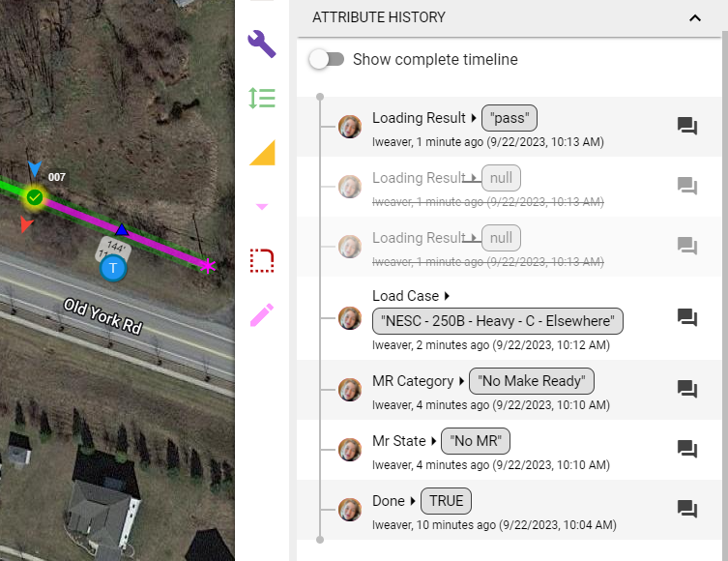Screen dimensions: 728x561
Task: Open comments for Done TRUE entry
Action: coord(687,509)
